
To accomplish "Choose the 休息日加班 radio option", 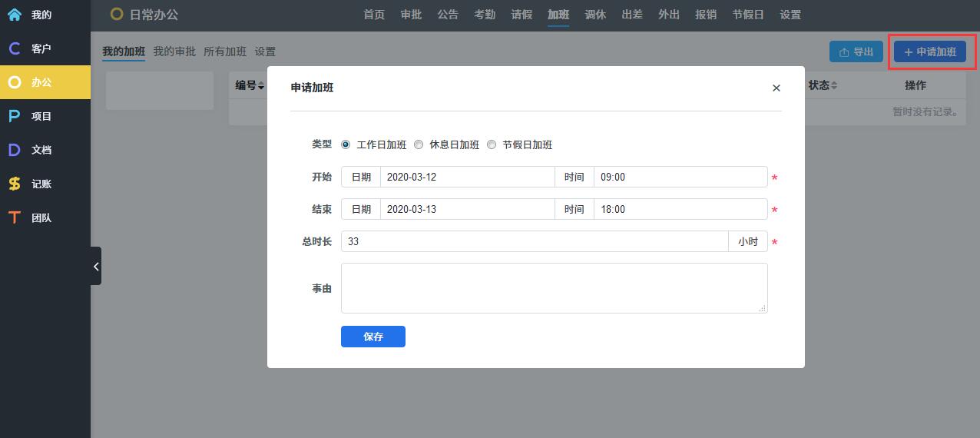I will click(x=419, y=144).
